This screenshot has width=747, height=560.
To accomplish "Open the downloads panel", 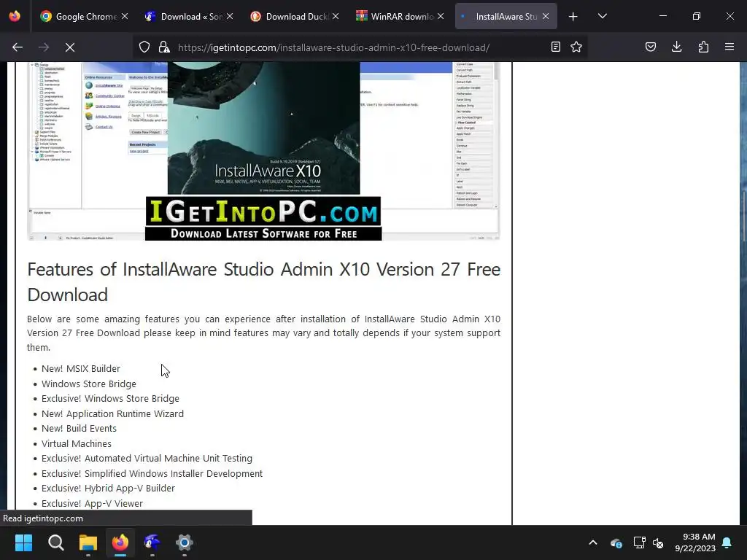I will click(x=676, y=47).
